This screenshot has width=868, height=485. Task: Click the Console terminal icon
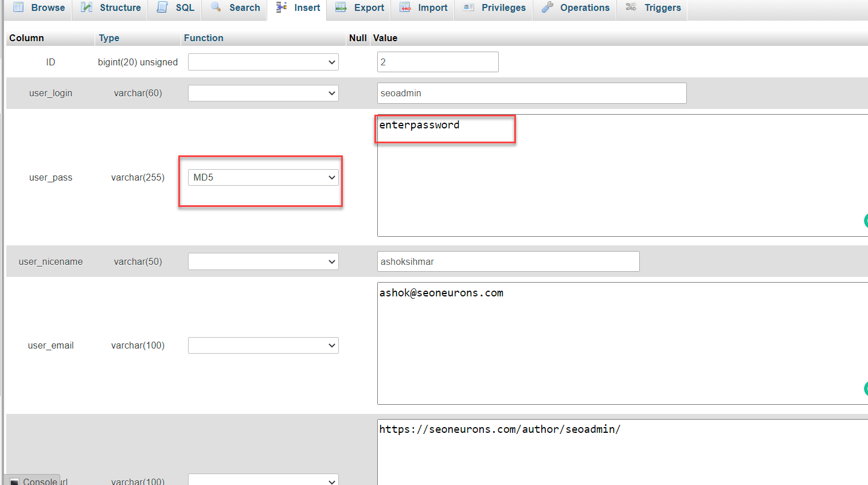15,482
